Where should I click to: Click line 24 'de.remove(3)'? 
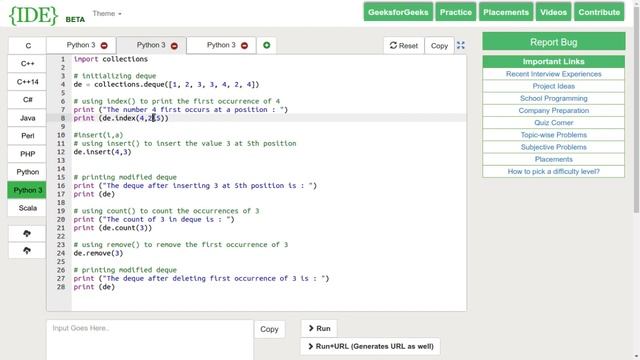tap(98, 253)
